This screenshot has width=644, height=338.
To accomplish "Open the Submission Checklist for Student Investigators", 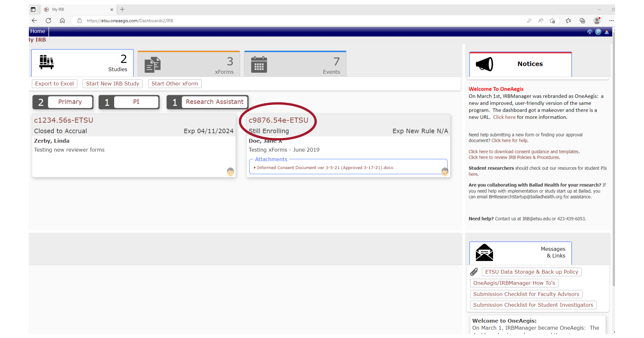I will (x=533, y=305).
